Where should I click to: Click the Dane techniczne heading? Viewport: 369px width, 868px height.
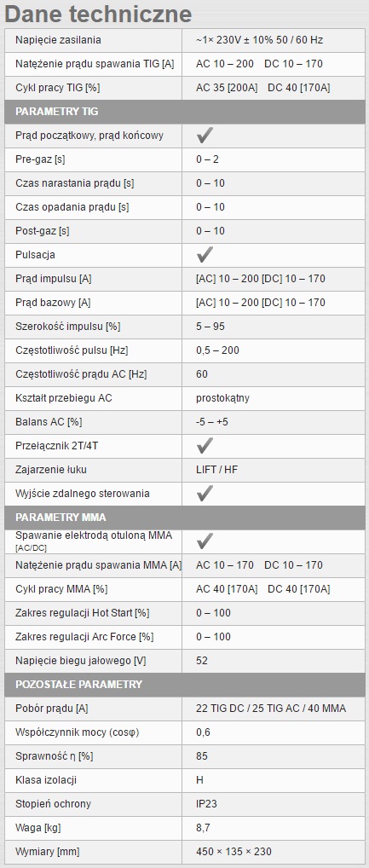[99, 14]
